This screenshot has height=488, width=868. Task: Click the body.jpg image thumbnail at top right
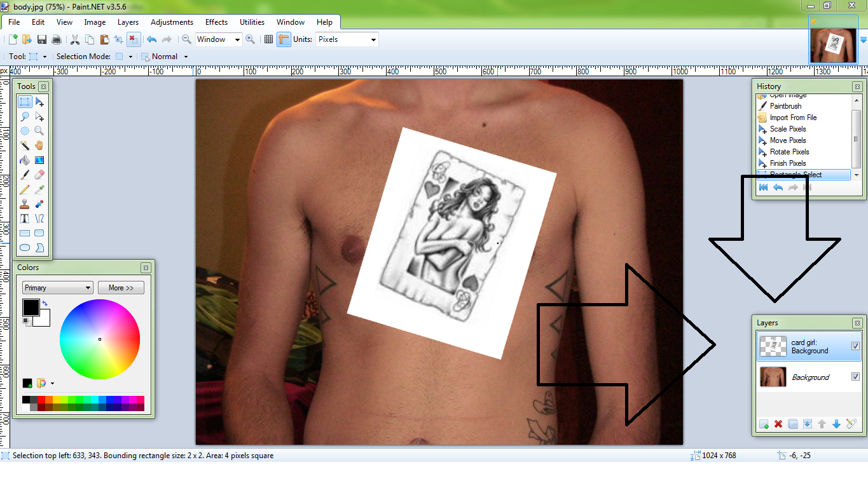(833, 44)
